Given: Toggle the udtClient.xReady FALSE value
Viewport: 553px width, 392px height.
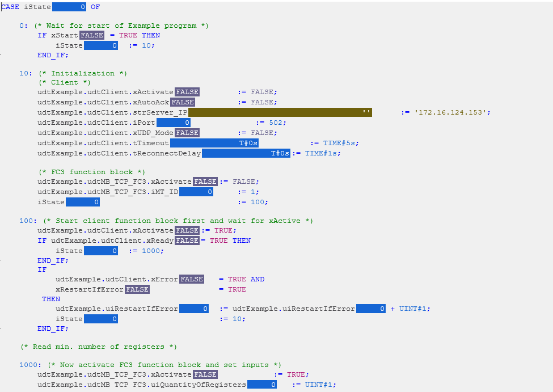Looking at the screenshot, I should (x=187, y=241).
